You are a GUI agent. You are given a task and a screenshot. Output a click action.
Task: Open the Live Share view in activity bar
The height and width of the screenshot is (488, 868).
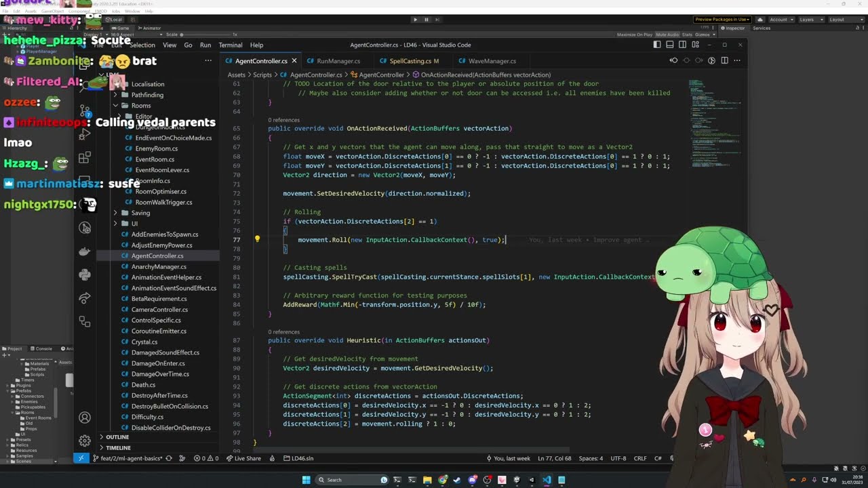(85, 298)
